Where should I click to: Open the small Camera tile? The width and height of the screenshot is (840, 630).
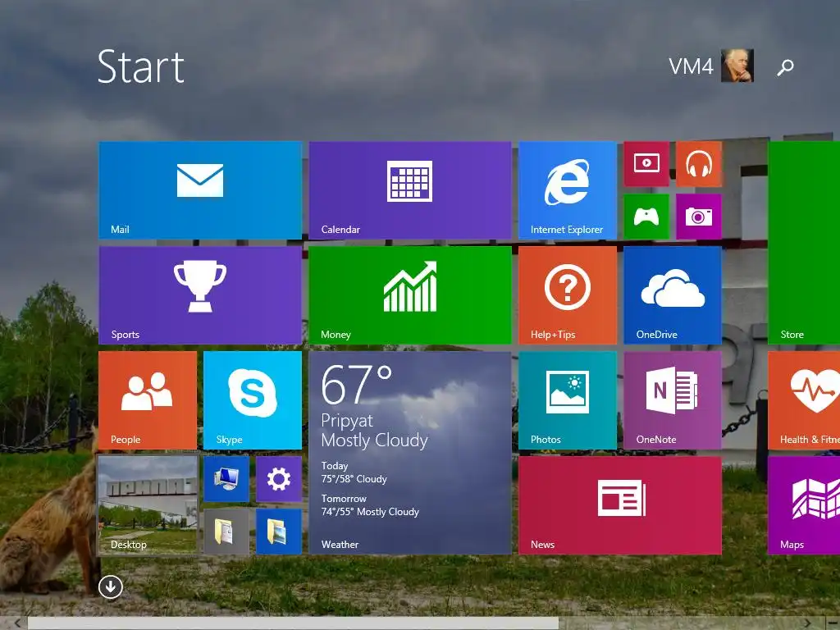(699, 217)
